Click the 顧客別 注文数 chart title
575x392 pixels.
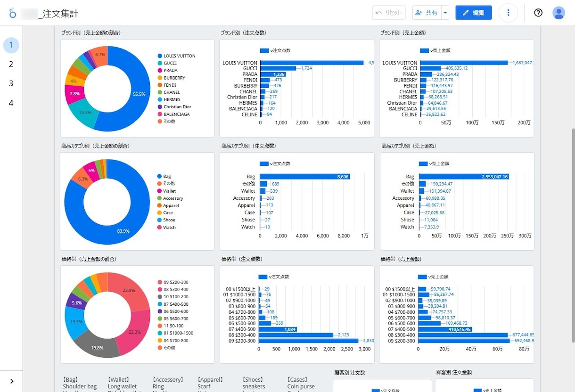tap(349, 373)
